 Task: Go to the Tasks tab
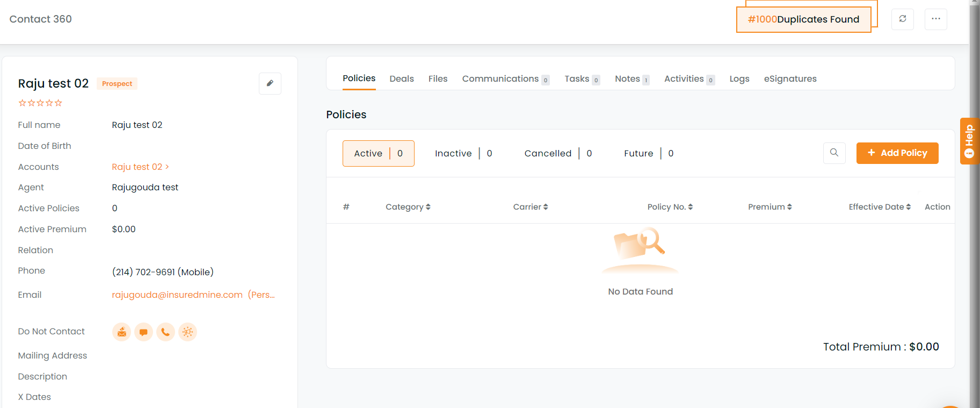coord(582,79)
